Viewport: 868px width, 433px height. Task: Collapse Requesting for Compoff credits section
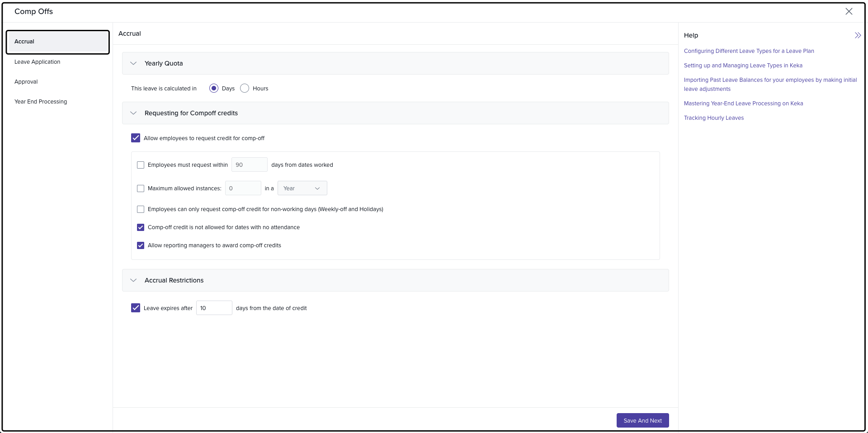(x=133, y=113)
